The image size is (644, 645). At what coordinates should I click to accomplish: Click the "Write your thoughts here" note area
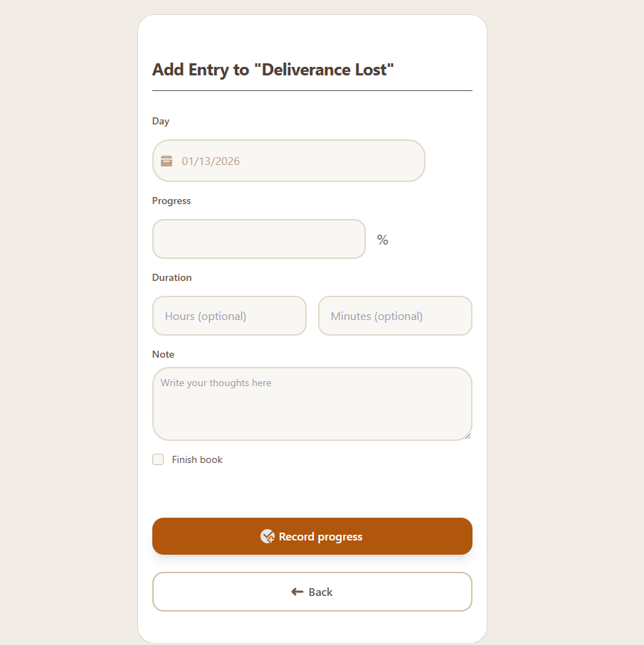coord(312,404)
